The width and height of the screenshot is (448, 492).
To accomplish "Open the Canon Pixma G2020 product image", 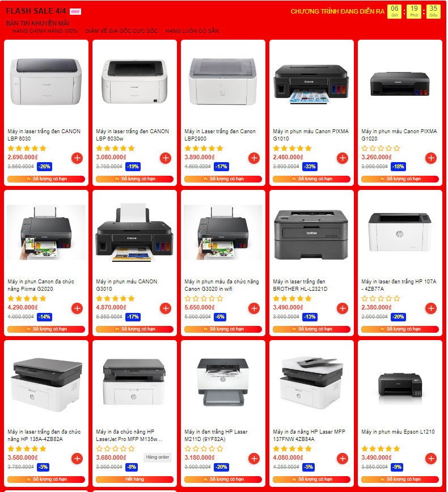I will (x=46, y=232).
